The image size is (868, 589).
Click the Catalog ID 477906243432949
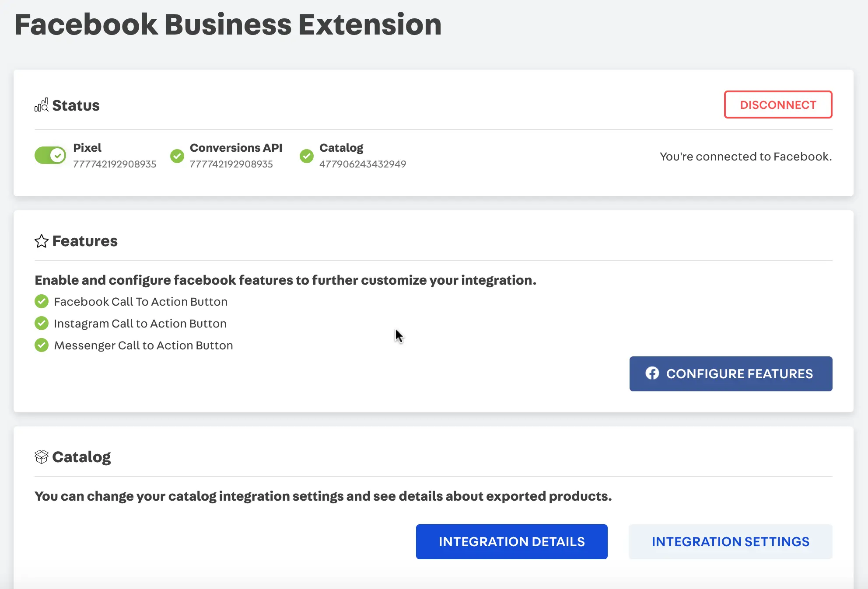tap(363, 164)
